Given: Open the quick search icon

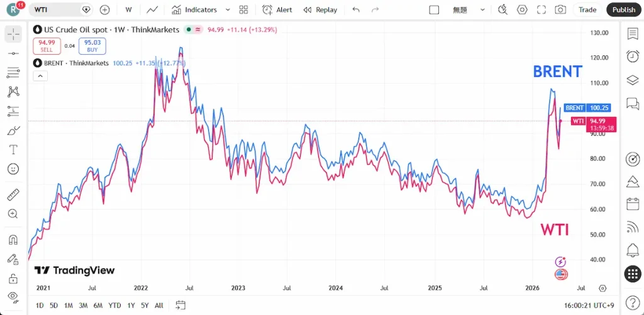Looking at the screenshot, I should click(502, 10).
